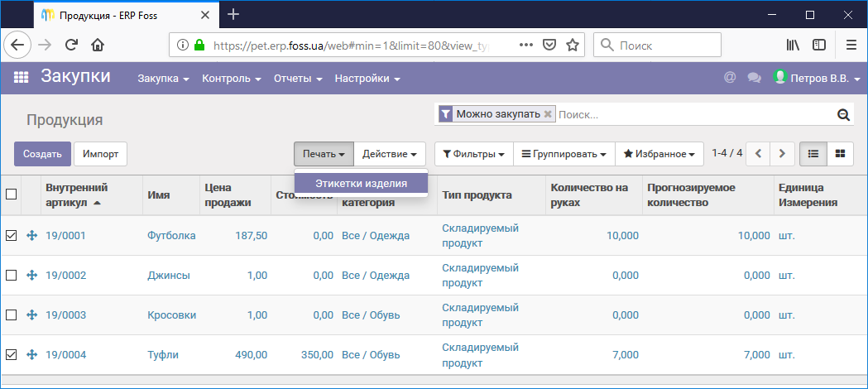Open the Отчеты menu dropdown

[x=298, y=79]
